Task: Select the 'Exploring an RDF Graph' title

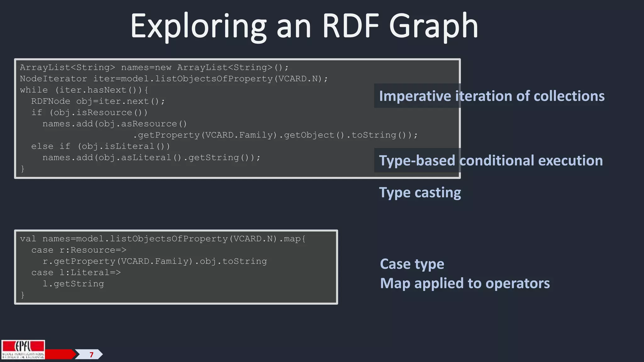Action: point(304,26)
